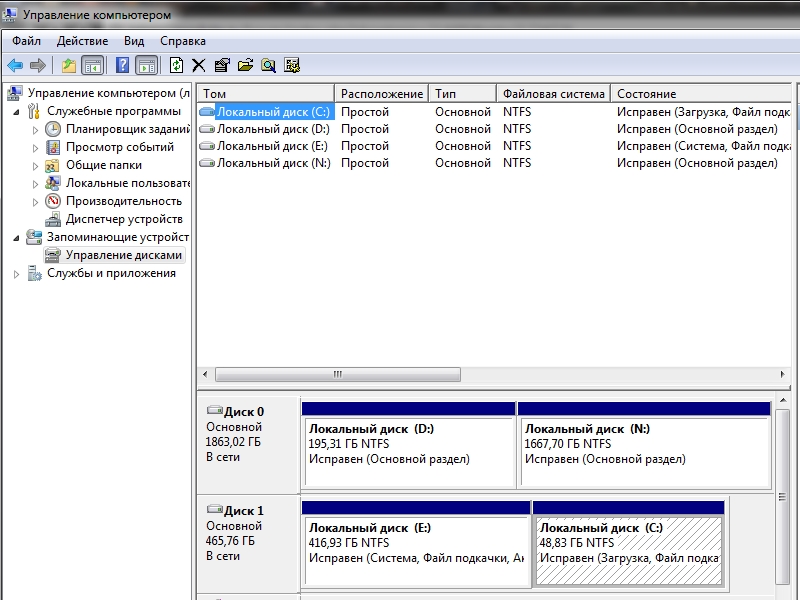
Task: Open the Действие menu
Action: [x=82, y=41]
